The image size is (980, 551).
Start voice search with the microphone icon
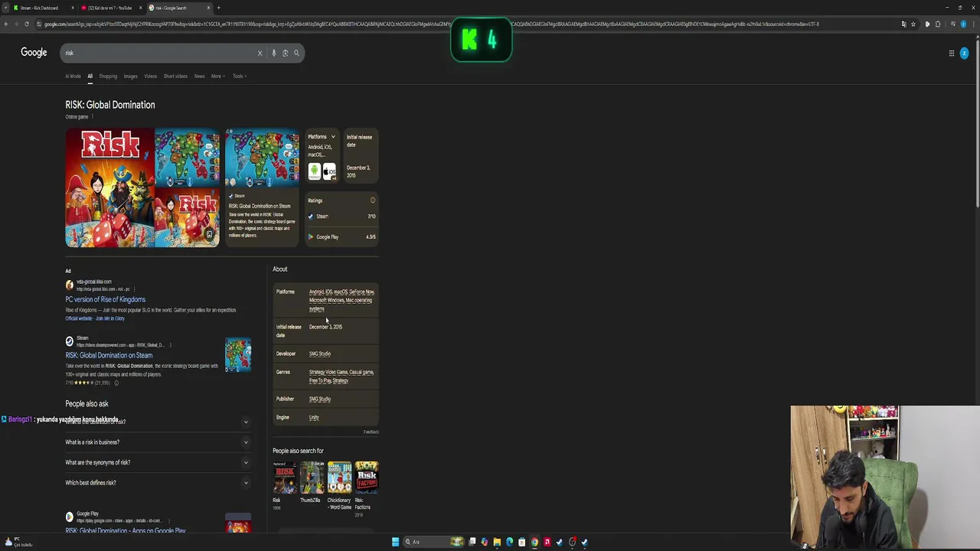tap(273, 53)
